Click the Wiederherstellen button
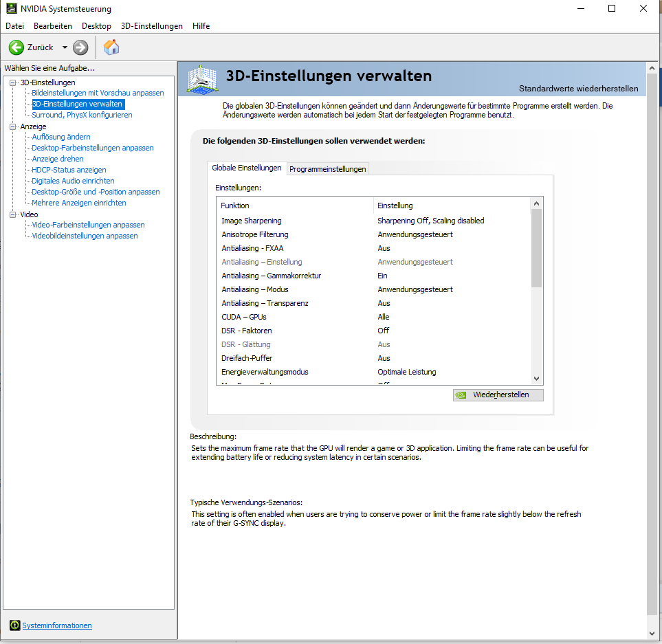The height and width of the screenshot is (644, 662). click(x=498, y=395)
